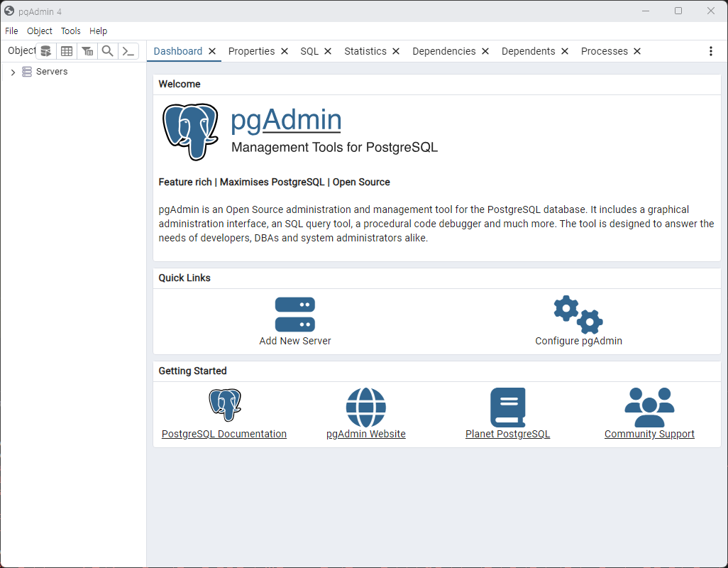Click the Object Explorer panel title
This screenshot has height=568, width=728.
21,50
